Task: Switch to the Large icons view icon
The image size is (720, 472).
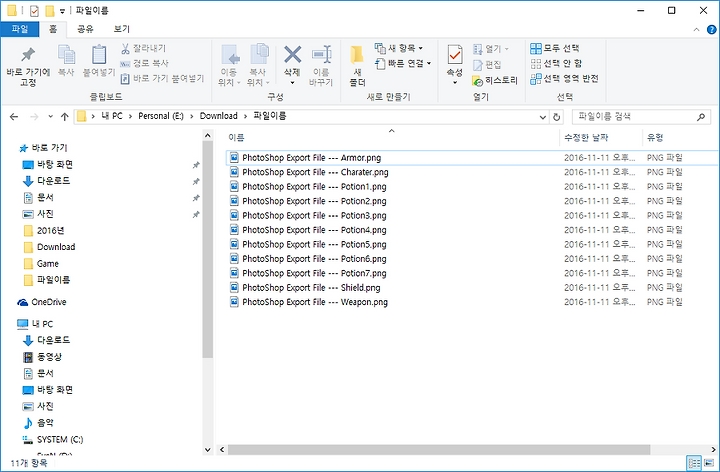Action: click(709, 463)
